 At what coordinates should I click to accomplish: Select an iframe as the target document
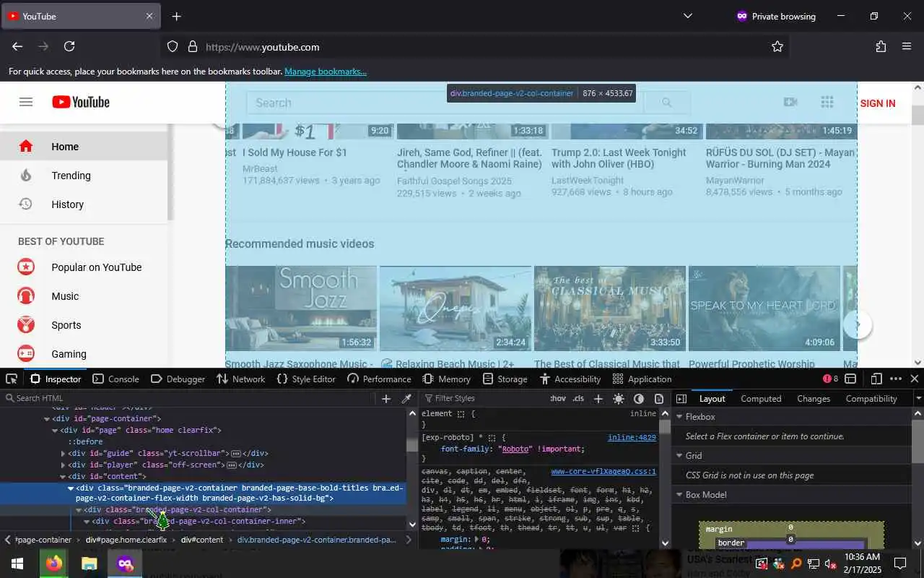(850, 379)
